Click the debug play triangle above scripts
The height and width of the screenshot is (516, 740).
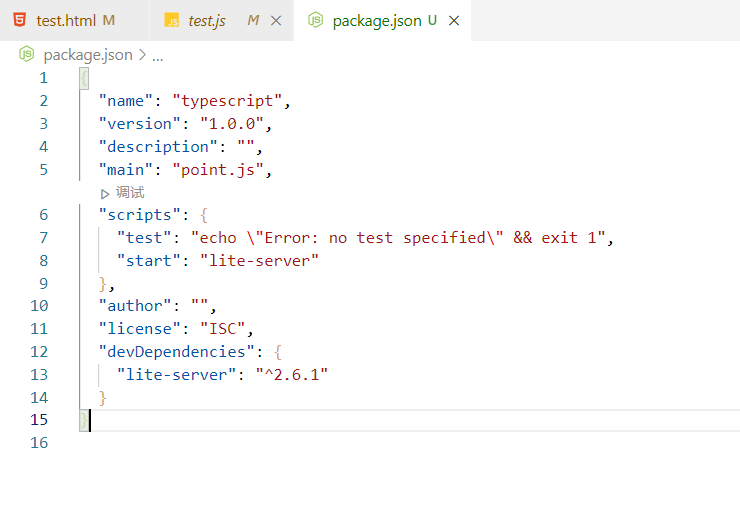(x=105, y=192)
